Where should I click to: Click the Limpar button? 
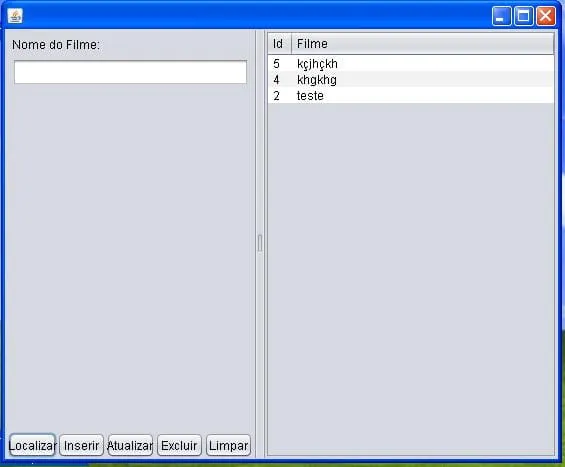(x=228, y=445)
